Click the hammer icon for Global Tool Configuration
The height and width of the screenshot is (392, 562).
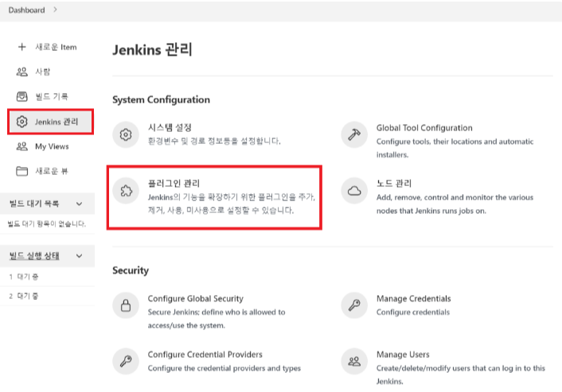pos(354,134)
